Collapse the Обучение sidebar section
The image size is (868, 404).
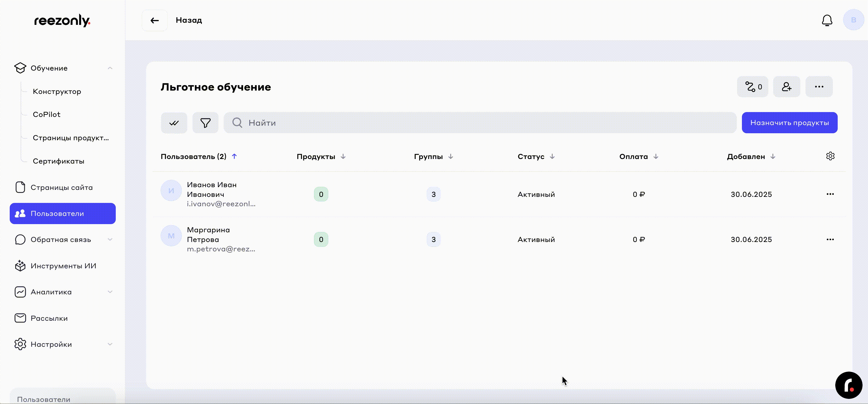110,68
